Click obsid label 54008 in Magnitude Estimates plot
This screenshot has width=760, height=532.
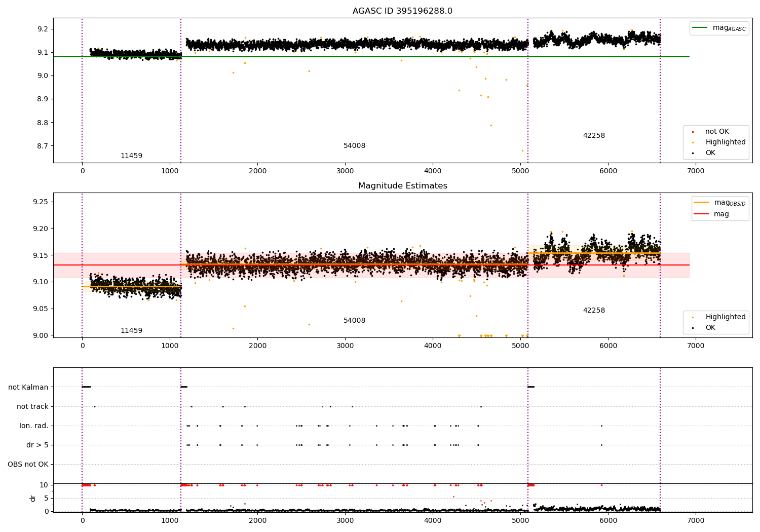click(354, 321)
